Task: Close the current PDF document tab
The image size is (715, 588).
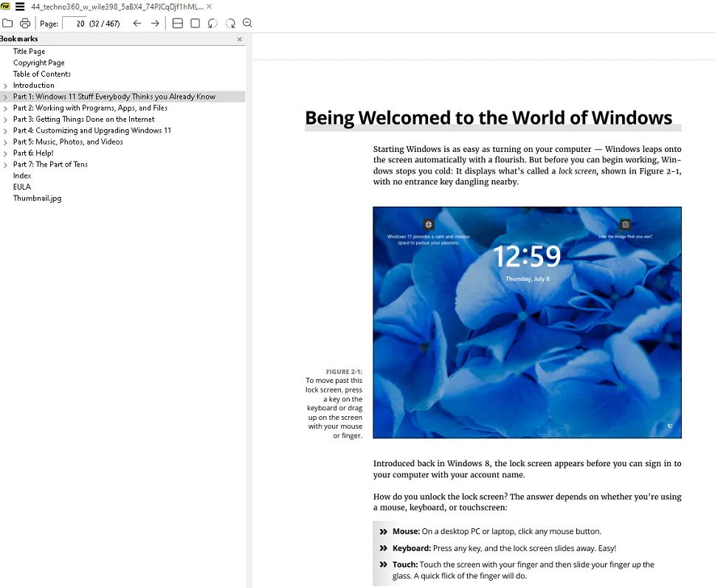Action: 209,6
